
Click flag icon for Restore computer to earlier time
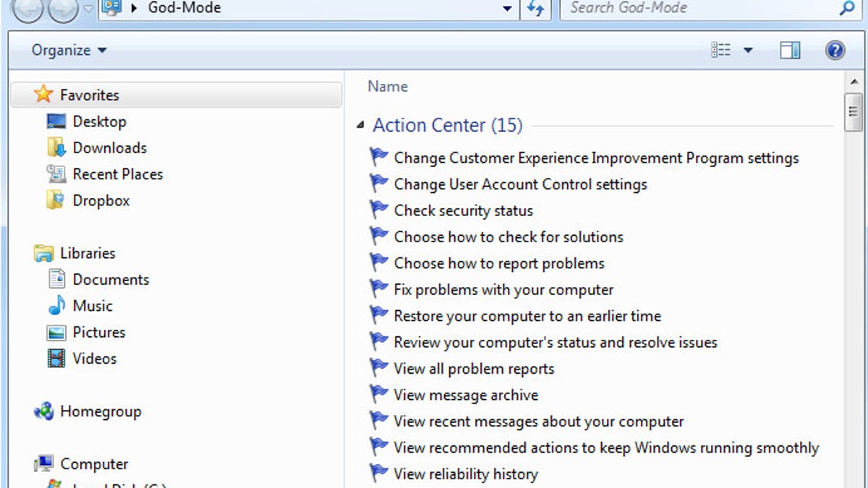[379, 316]
